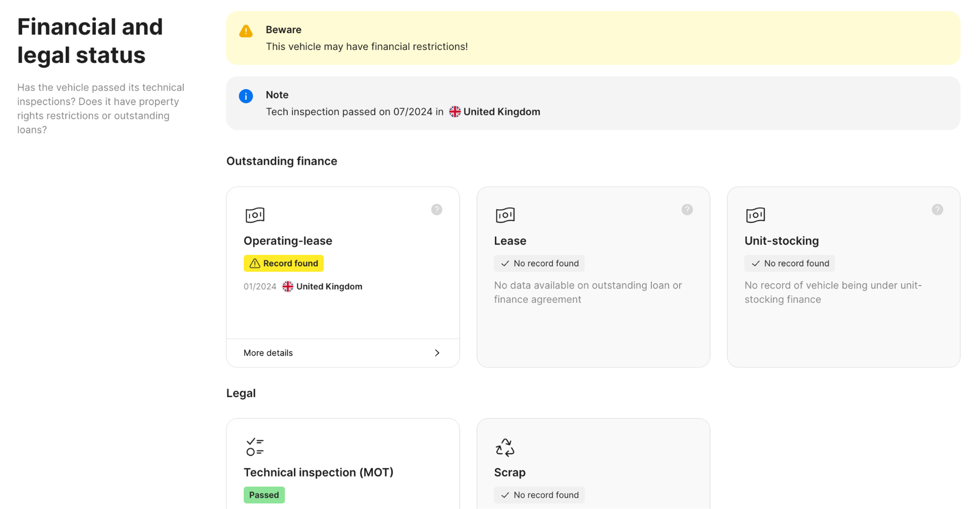This screenshot has height=509, width=980.
Task: Click the No record found badge under Lease
Action: 539,264
